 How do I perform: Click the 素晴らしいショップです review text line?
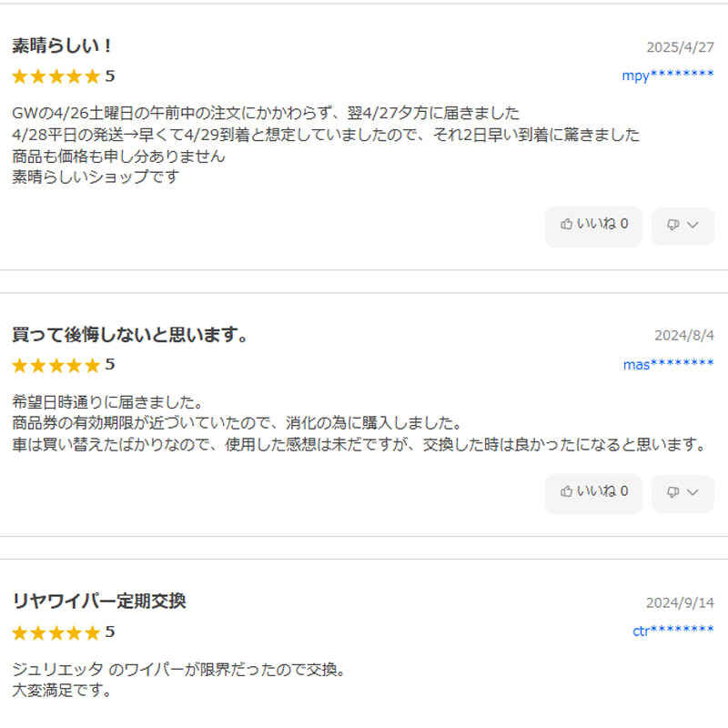point(96,177)
